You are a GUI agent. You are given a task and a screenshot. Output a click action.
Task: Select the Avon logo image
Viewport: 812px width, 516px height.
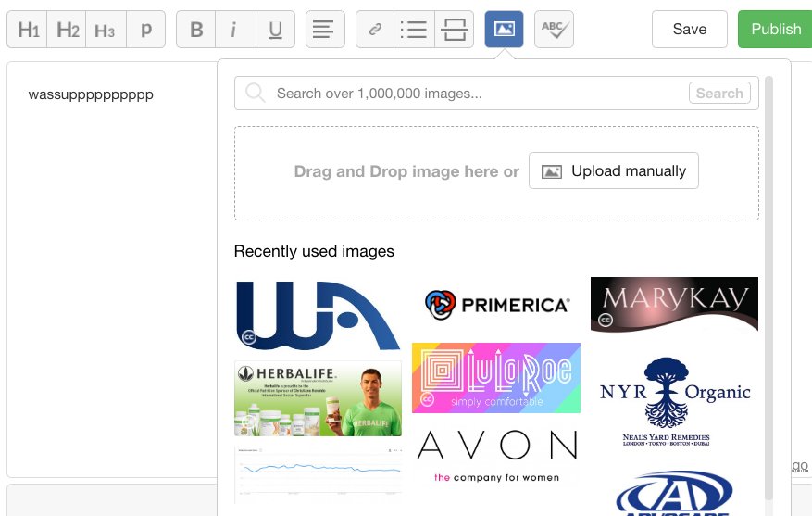pos(496,456)
